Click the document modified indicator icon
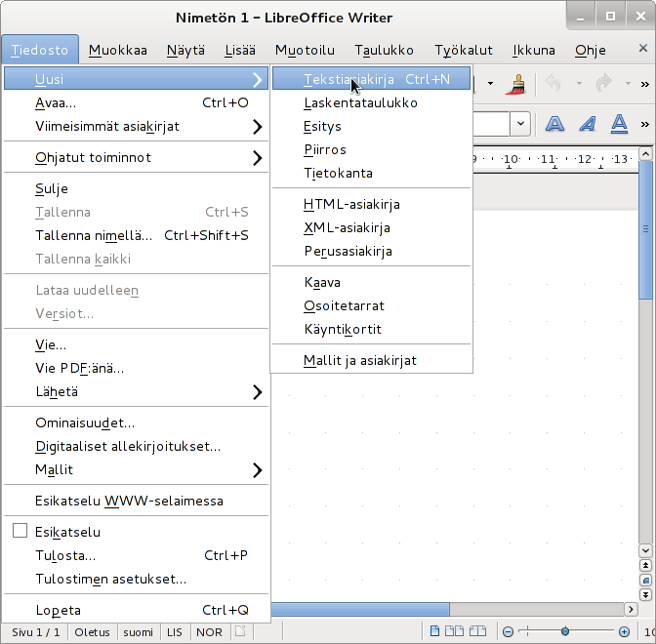Screen dimensions: 656x644 click(240, 631)
